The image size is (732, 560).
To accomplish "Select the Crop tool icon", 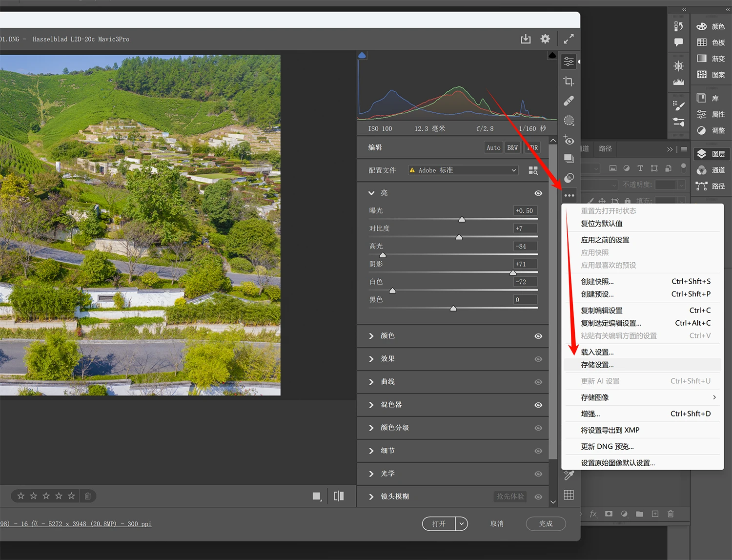I will click(569, 82).
